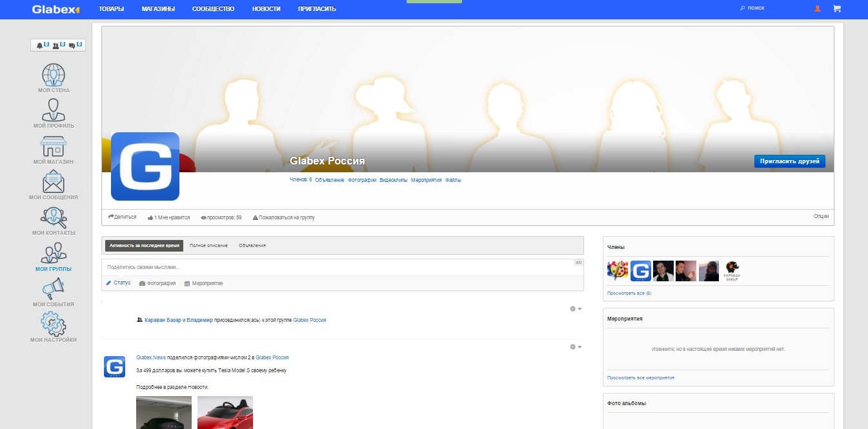Open the Glabex.News author link

point(151,357)
